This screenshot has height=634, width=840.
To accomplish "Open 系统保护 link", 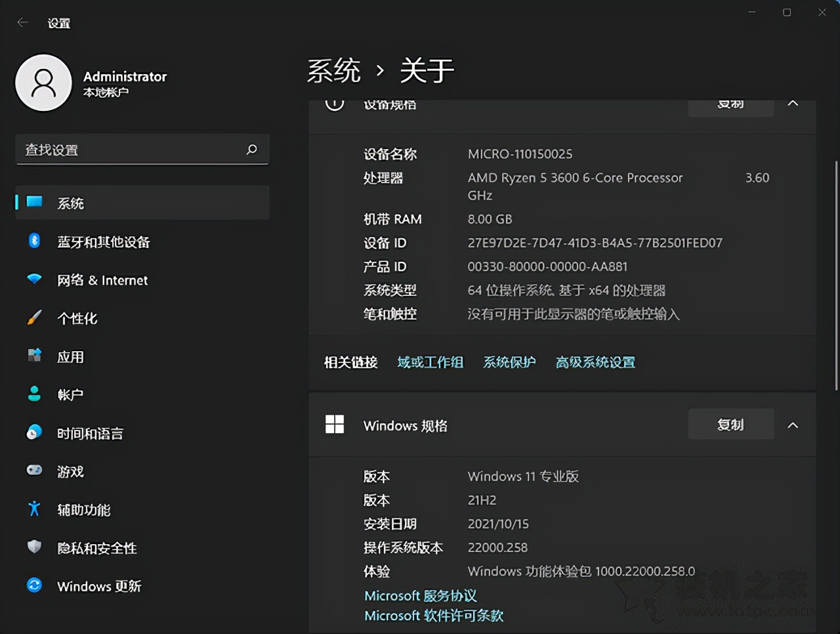I will (509, 362).
